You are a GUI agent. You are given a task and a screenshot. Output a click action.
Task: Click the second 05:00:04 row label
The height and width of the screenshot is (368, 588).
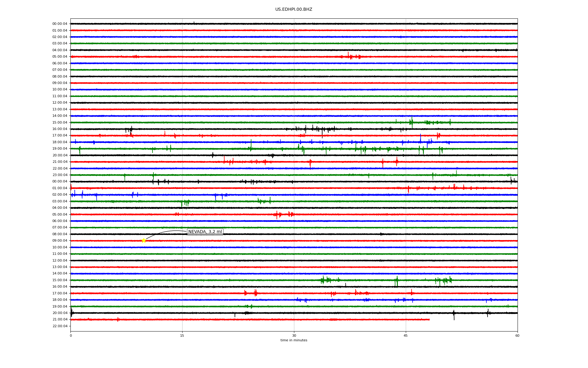point(60,214)
